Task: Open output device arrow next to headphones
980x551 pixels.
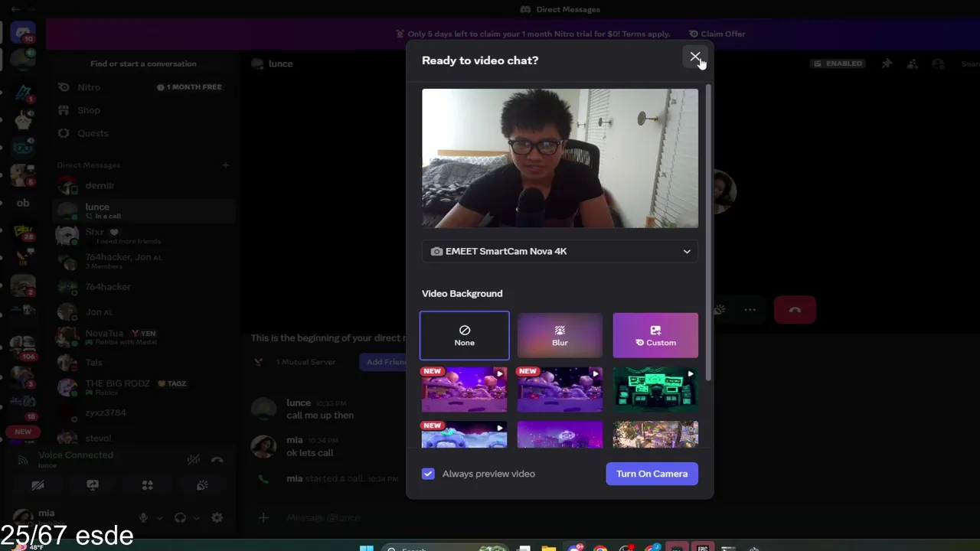Action: point(196,518)
